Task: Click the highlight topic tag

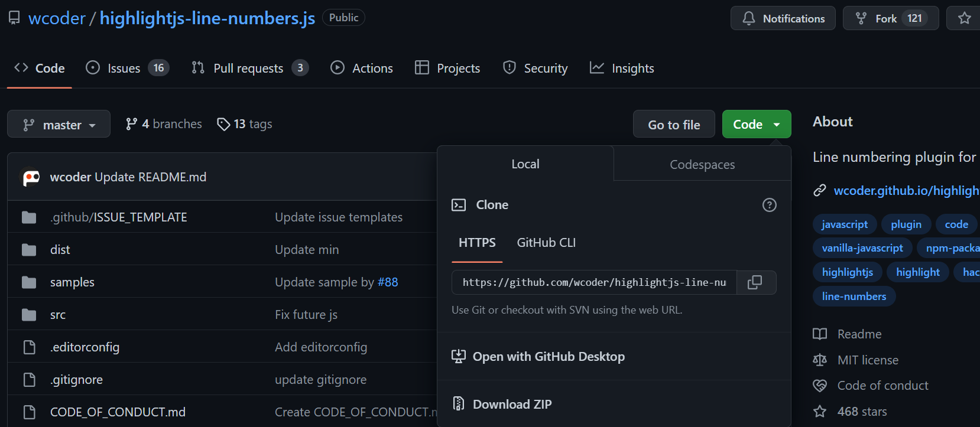Action: click(x=918, y=272)
